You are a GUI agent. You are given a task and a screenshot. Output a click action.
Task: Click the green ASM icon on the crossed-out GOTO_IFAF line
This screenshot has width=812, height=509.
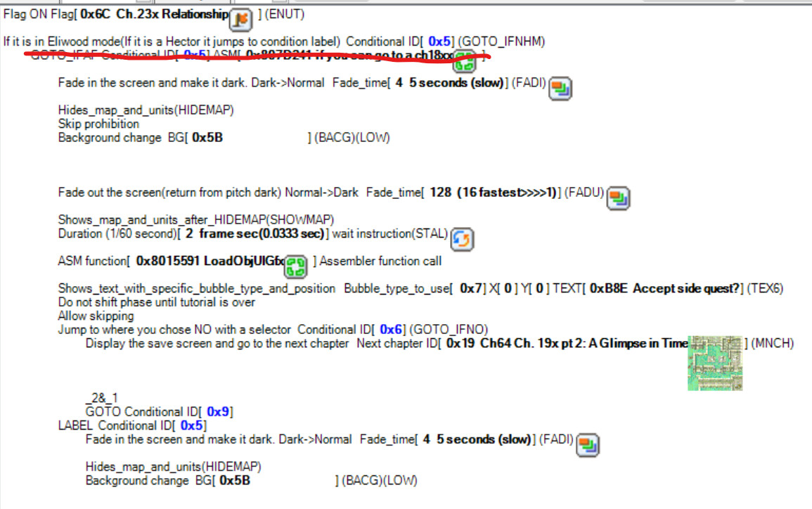(x=464, y=60)
